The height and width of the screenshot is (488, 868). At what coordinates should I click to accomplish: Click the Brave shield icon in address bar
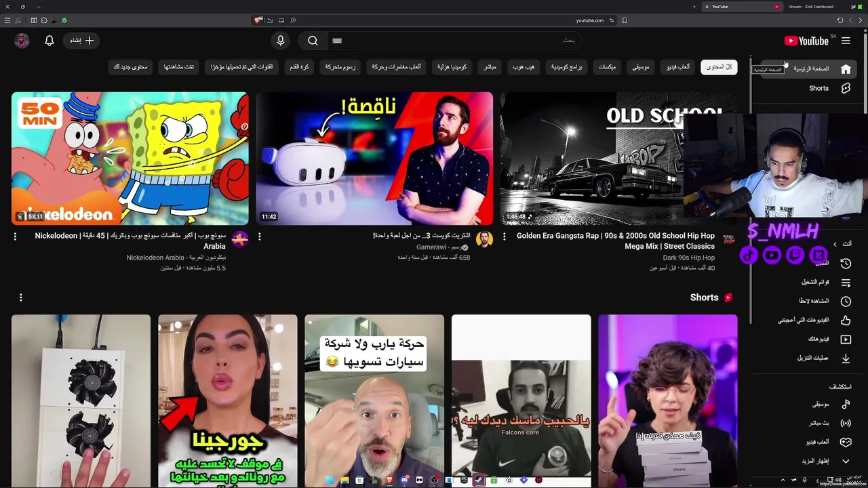coord(258,20)
